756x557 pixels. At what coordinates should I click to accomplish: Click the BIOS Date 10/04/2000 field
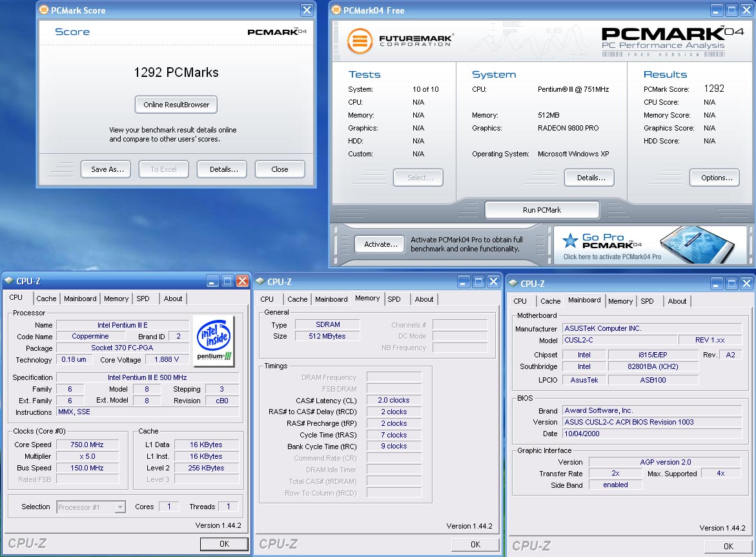[x=652, y=434]
